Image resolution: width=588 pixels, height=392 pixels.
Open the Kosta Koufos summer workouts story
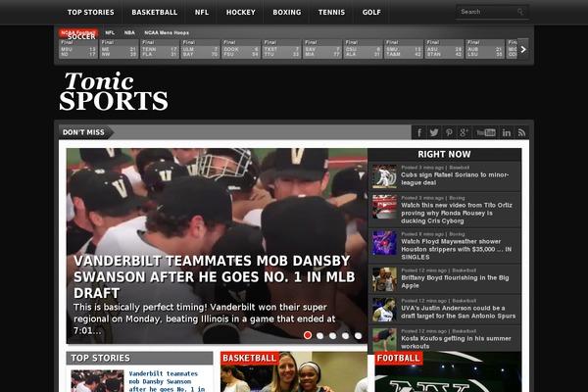[456, 342]
